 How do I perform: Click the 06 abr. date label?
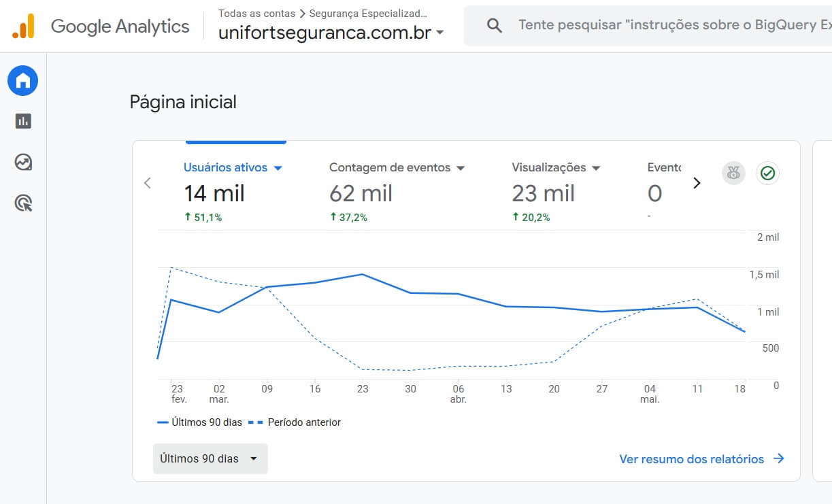(459, 394)
